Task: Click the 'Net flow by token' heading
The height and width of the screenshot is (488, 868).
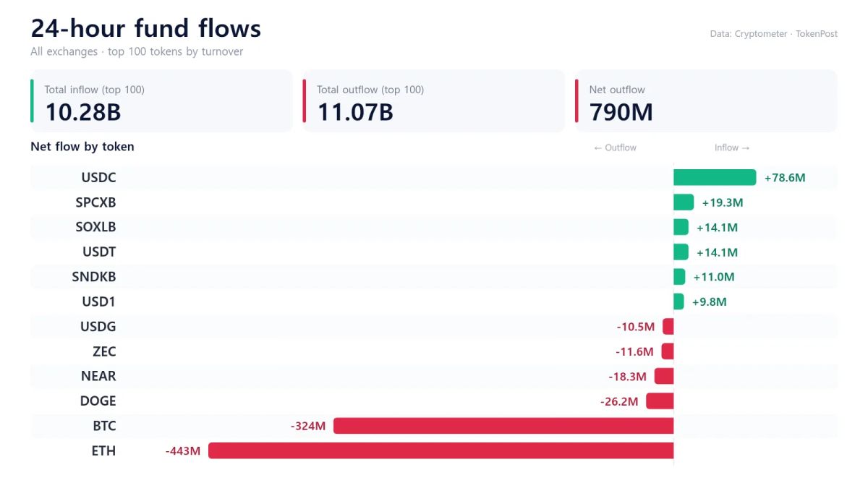Action: point(82,147)
